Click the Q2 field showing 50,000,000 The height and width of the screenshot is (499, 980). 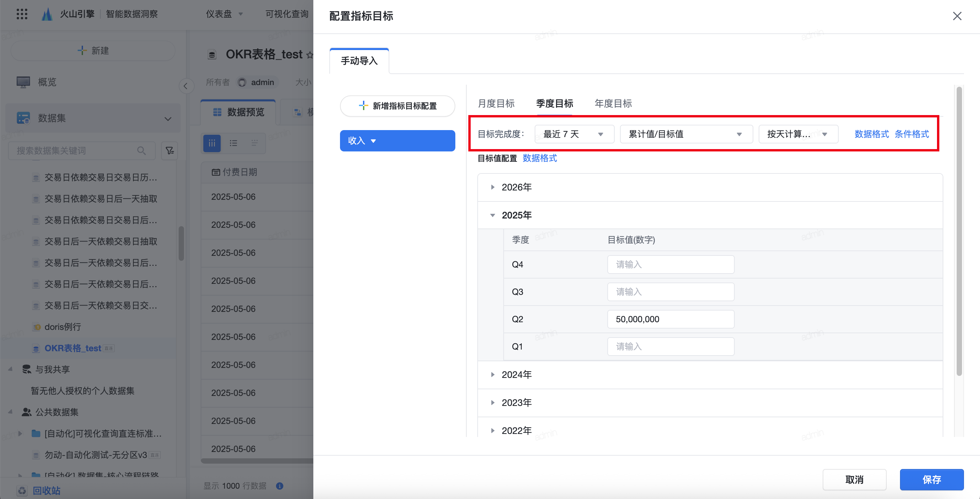pos(670,319)
